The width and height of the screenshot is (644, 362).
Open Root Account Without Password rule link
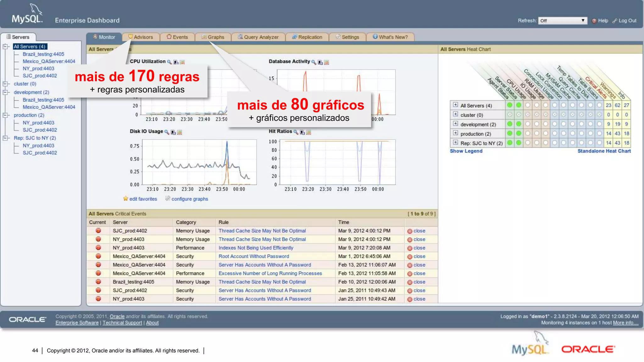(x=254, y=256)
